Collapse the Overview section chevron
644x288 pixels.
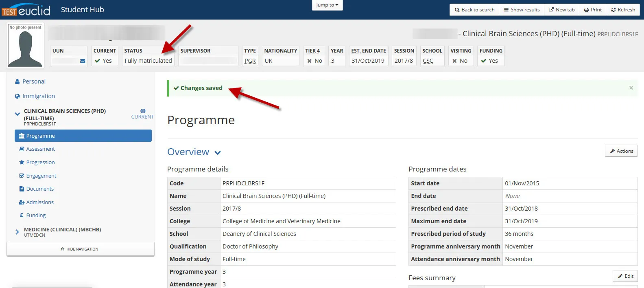pyautogui.click(x=218, y=153)
